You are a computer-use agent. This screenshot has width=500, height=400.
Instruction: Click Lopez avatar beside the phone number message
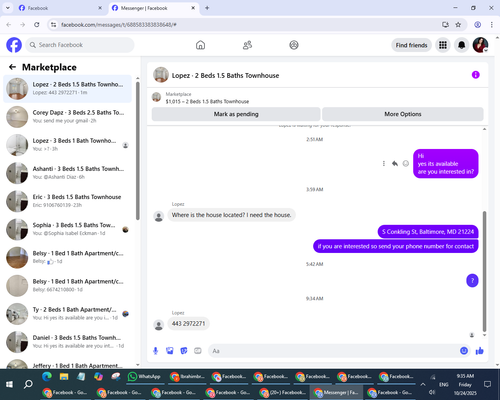pos(159,325)
